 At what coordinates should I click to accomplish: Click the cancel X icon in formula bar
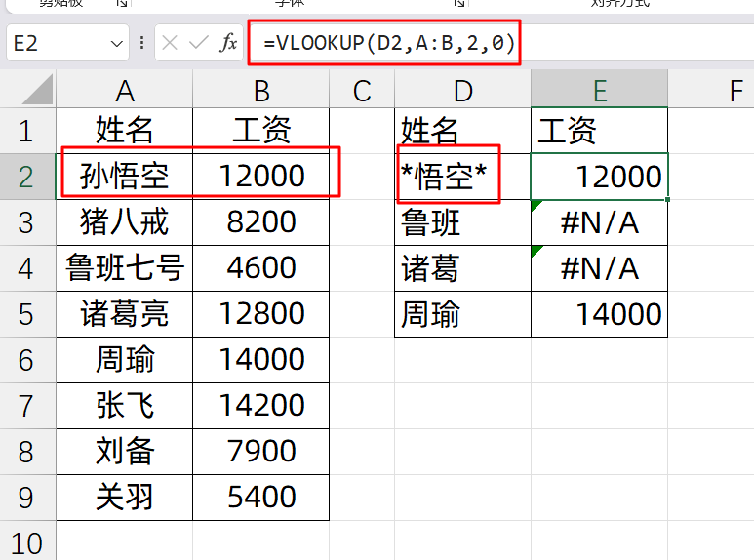[170, 43]
